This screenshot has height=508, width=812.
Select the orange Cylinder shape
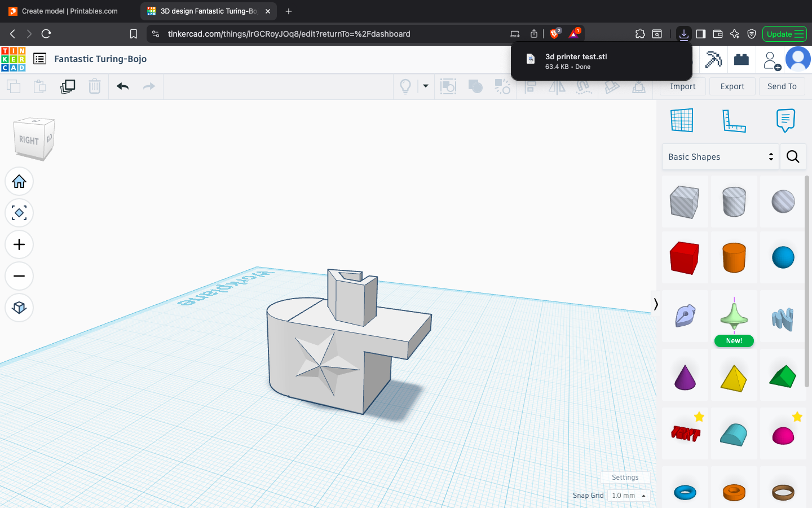[x=734, y=257]
